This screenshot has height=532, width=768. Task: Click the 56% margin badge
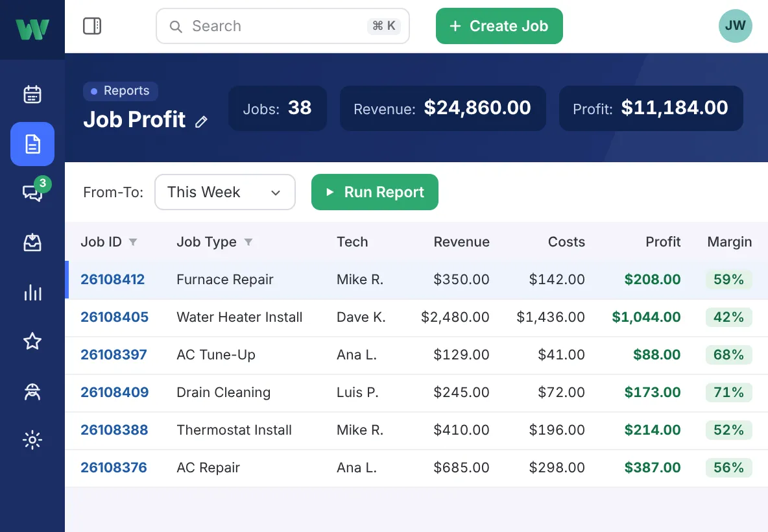pos(729,468)
